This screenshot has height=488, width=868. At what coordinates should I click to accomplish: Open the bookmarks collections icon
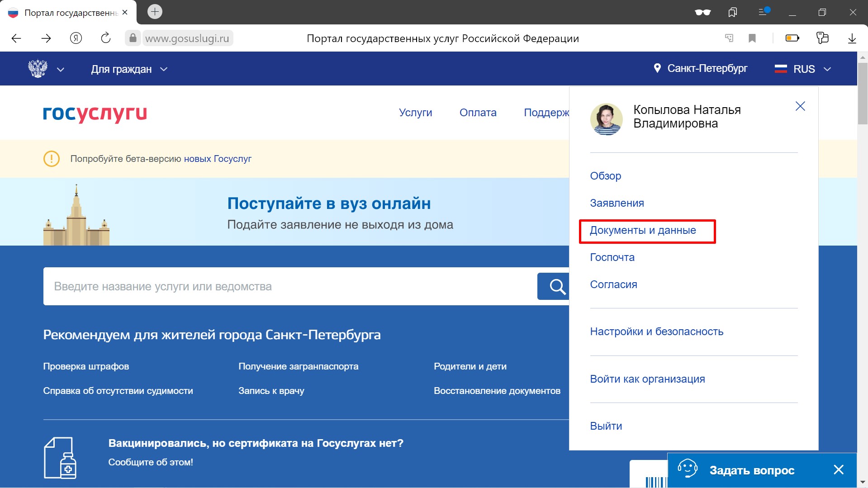(733, 12)
